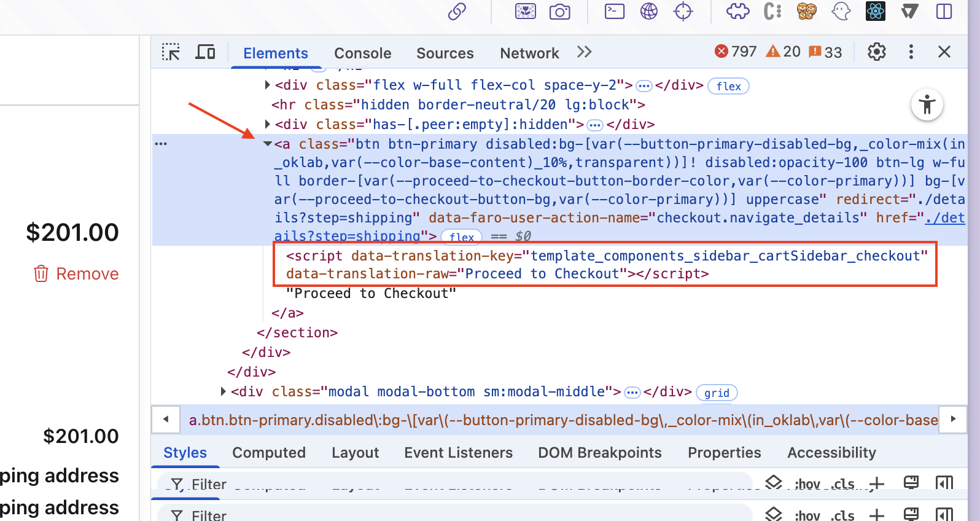The width and height of the screenshot is (980, 521).
Task: Open the DOM Breakpoints pane tab
Action: click(600, 453)
